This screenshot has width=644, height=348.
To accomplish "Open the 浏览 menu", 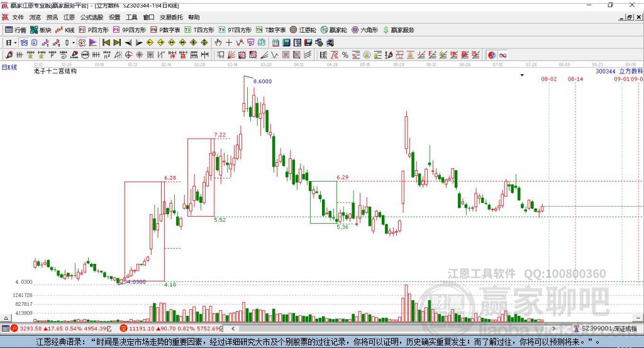I will click(x=35, y=17).
